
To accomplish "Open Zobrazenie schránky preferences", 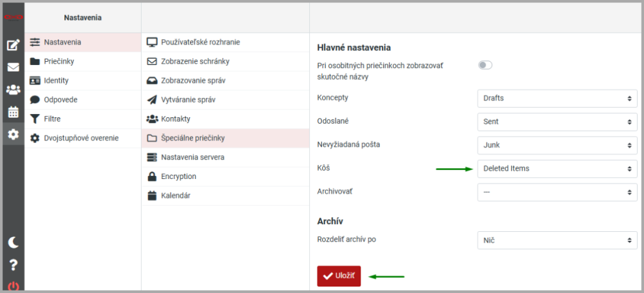I will click(194, 61).
